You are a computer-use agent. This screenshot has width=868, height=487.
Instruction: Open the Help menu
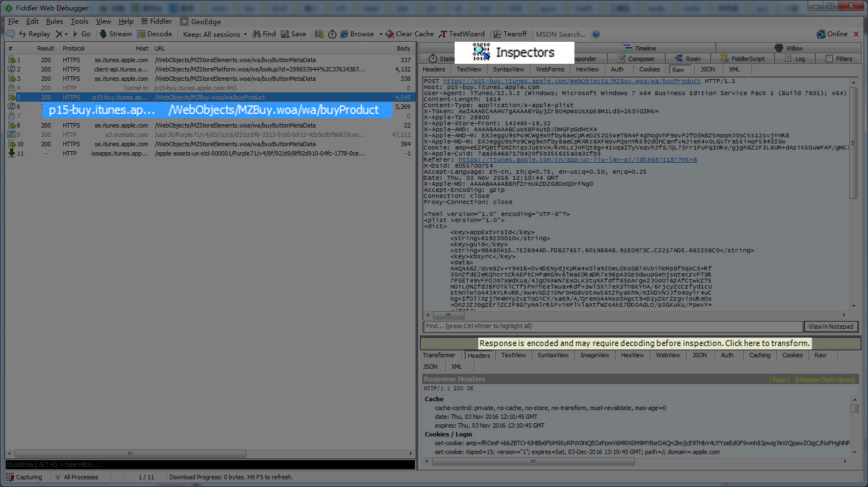point(126,21)
